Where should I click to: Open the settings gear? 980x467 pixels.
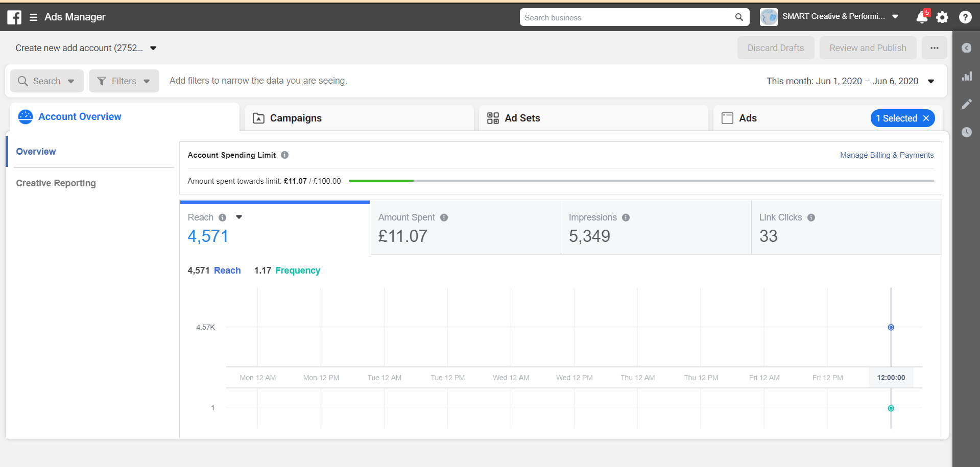click(942, 17)
